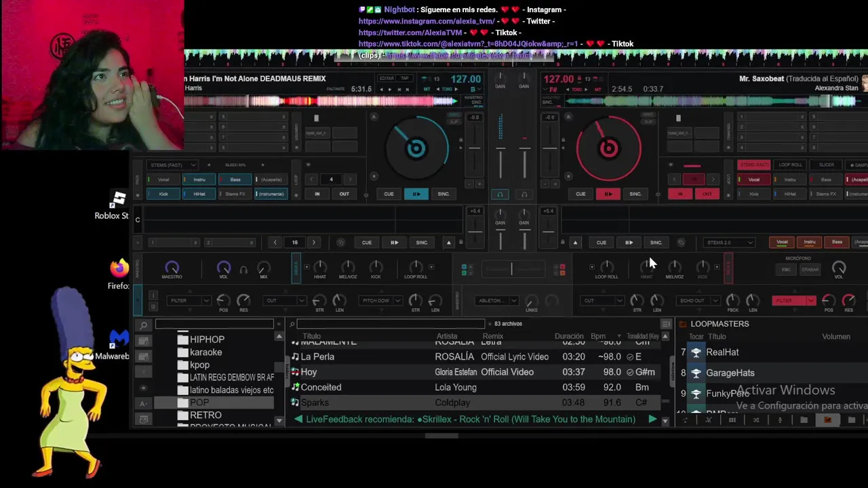868x488 pixels.
Task: Open the STEMS 2.0 dropdown
Action: tap(728, 242)
